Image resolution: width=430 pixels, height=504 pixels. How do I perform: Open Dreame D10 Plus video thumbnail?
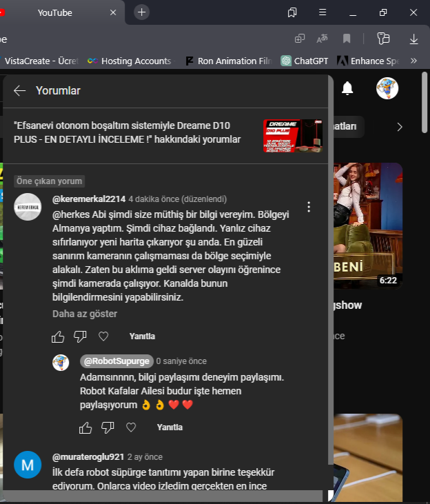293,136
